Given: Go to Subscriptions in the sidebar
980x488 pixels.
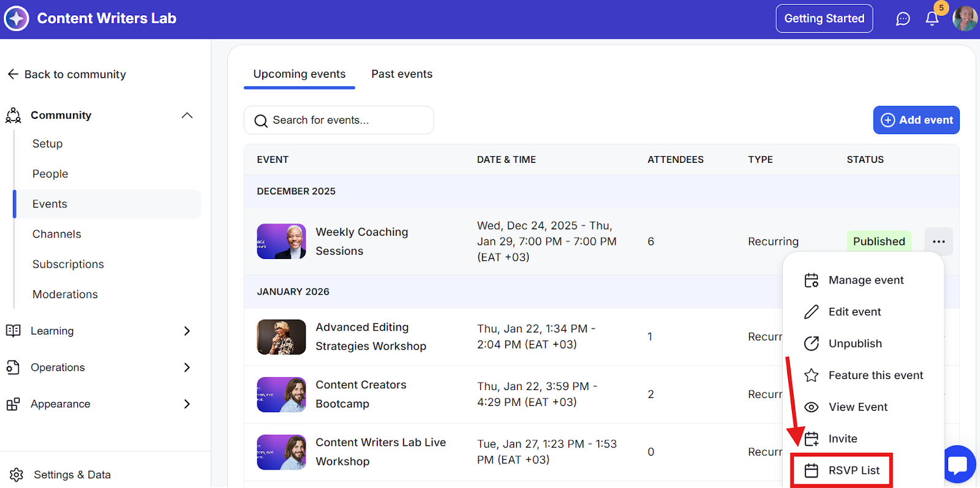Looking at the screenshot, I should coord(68,264).
